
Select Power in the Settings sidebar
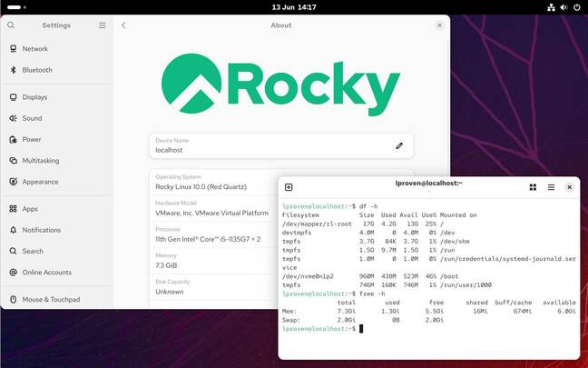(57, 139)
